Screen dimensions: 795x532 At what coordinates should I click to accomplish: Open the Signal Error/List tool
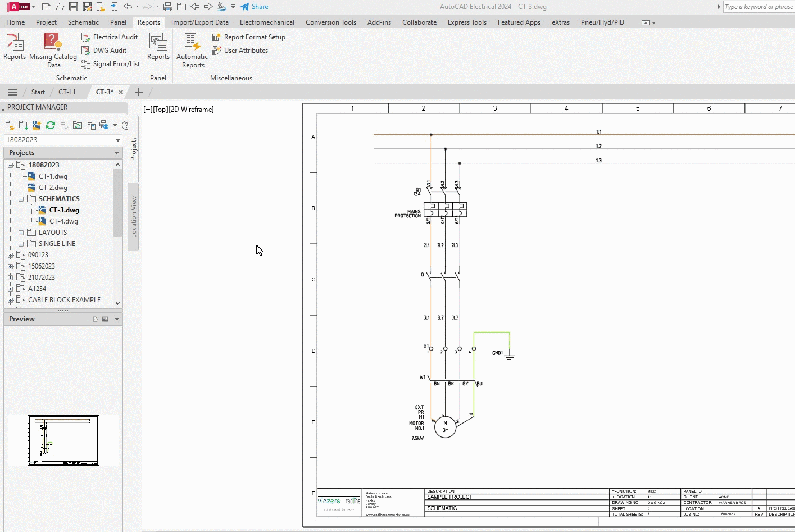(x=111, y=64)
